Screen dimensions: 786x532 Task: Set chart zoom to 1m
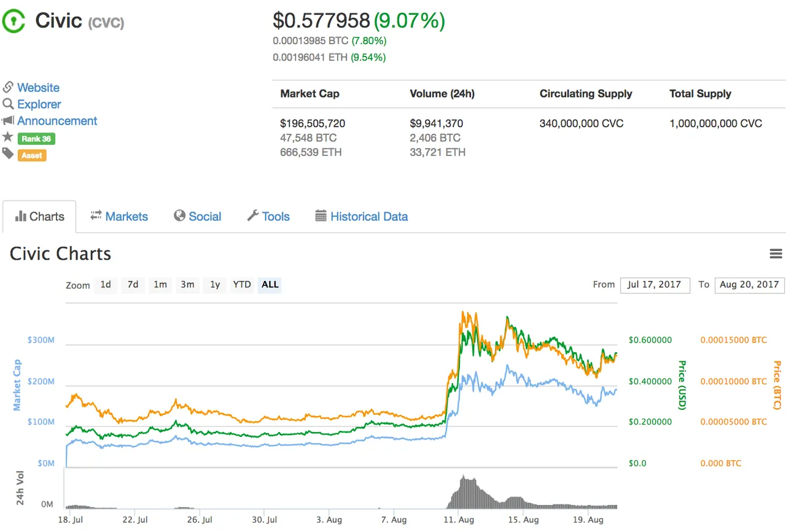coord(160,285)
